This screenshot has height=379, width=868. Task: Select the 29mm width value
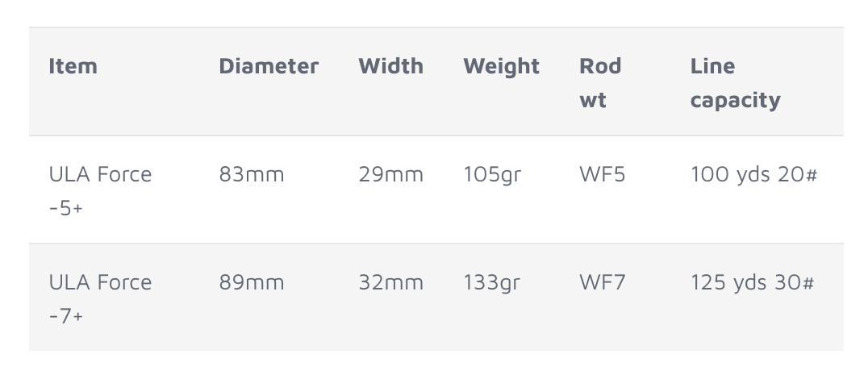[x=390, y=174]
